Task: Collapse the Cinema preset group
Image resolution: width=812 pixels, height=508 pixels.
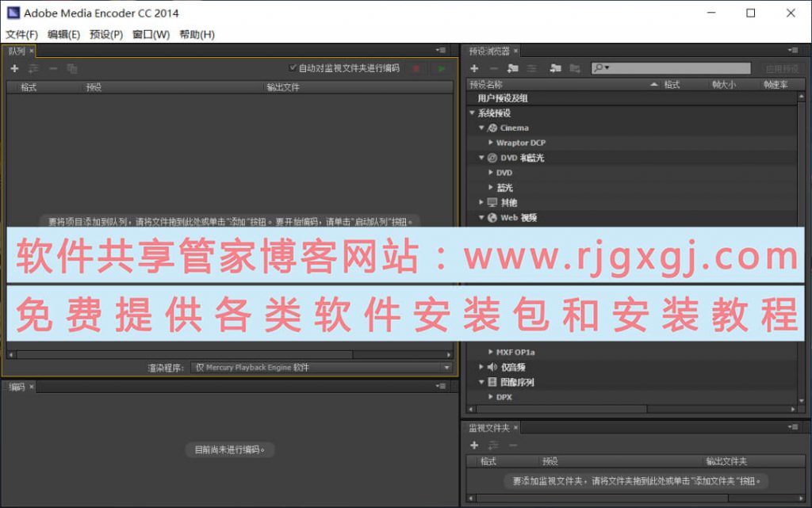Action: (481, 128)
